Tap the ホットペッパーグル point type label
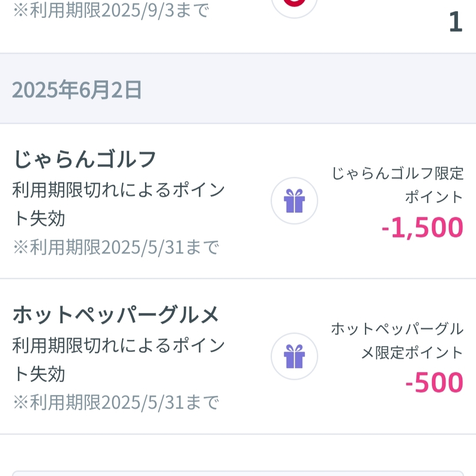This screenshot has width=476, height=476. [397, 329]
